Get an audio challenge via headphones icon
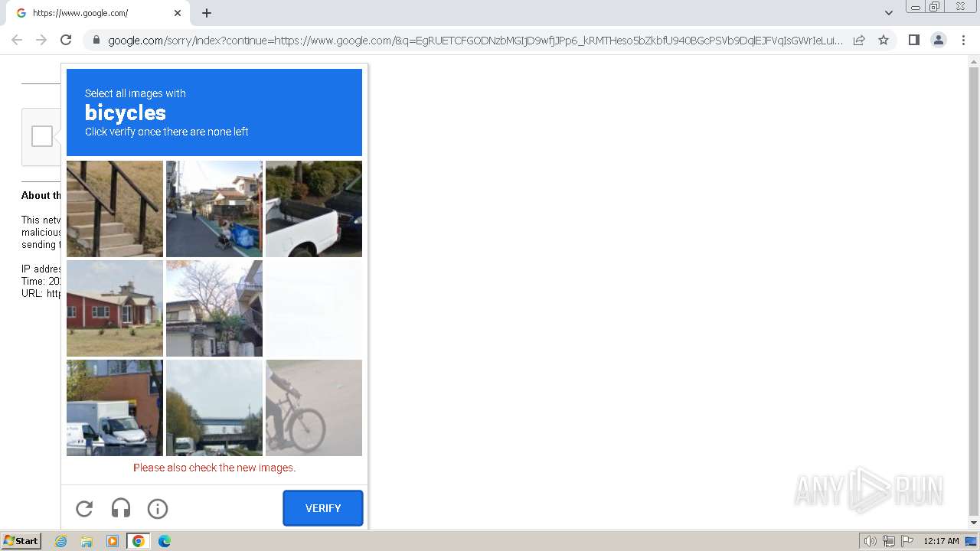This screenshot has height=551, width=980. tap(121, 508)
